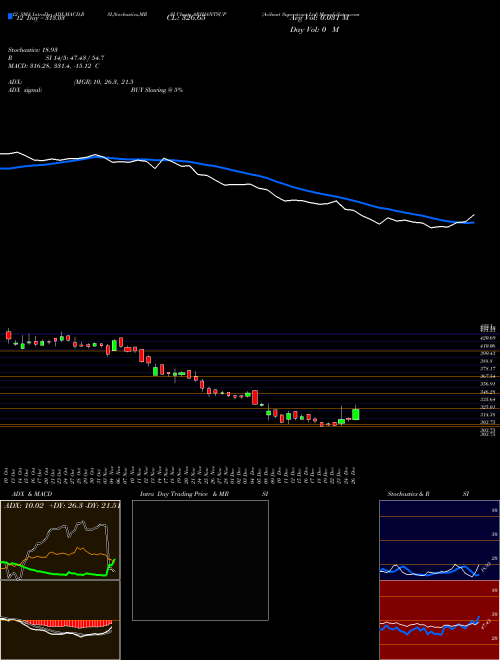Click the 'Stochastics & R' panel title
Screen dimensions: 500x660
point(408,494)
